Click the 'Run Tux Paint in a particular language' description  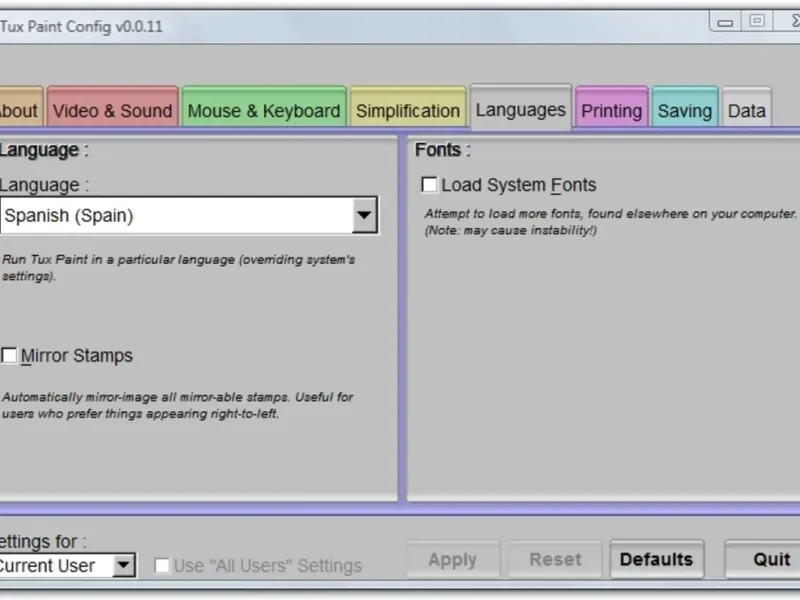click(x=179, y=268)
